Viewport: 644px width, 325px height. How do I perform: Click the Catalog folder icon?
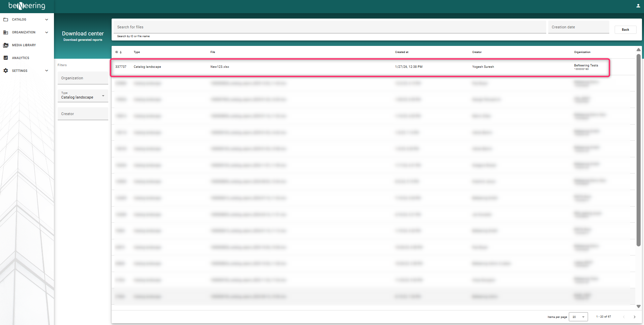click(6, 20)
